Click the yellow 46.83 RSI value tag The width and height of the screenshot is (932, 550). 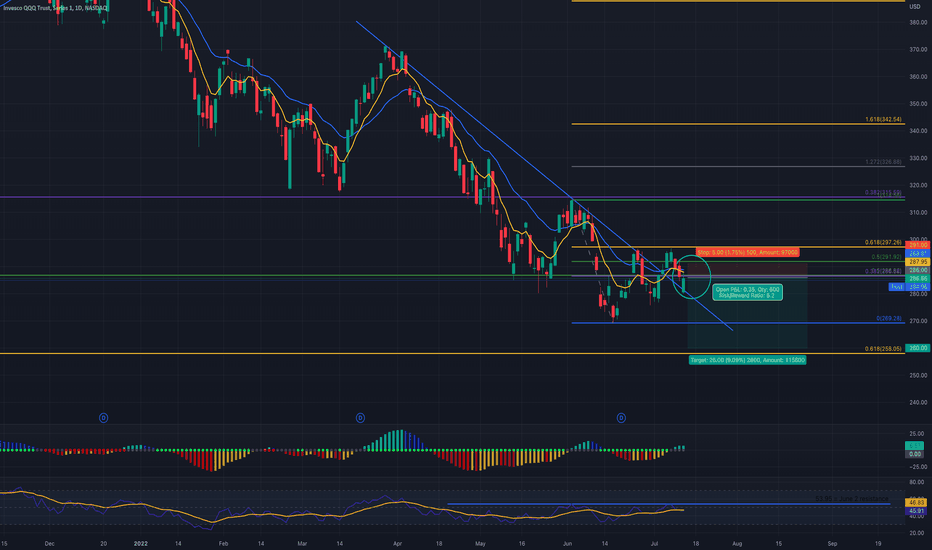point(917,502)
